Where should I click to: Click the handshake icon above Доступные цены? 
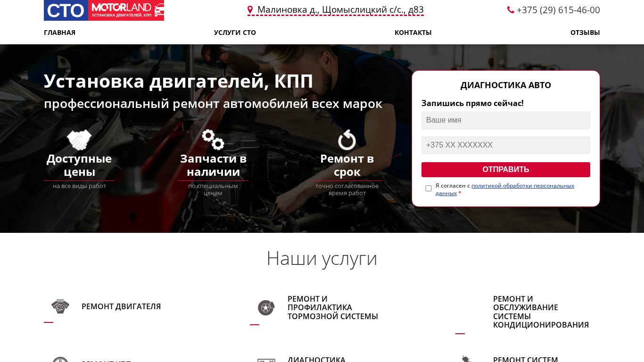79,140
